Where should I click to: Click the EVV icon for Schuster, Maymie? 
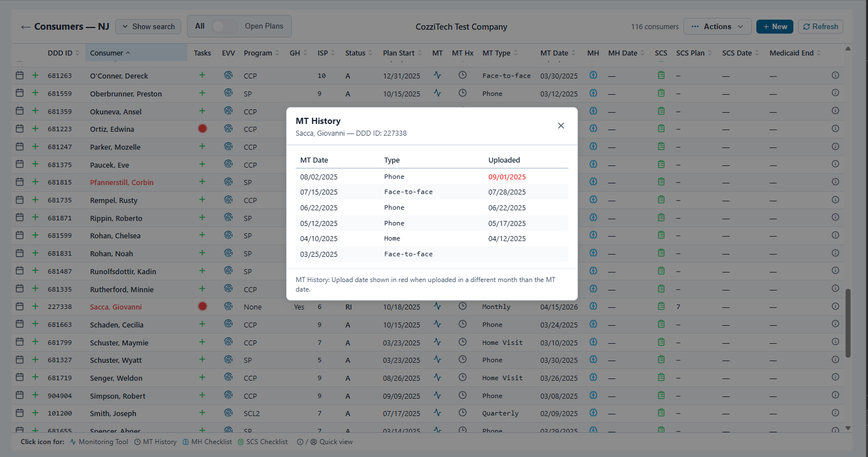coord(228,342)
